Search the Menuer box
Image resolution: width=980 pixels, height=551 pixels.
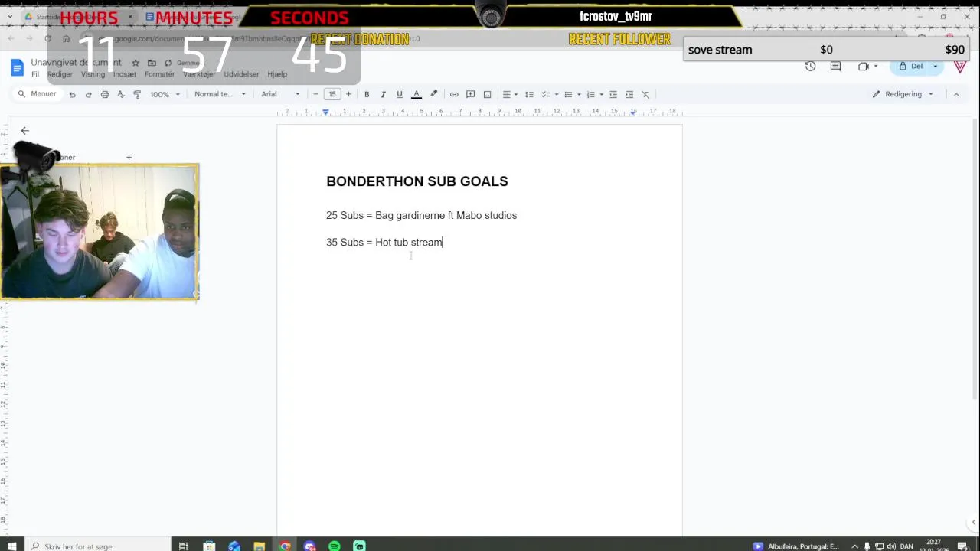pos(38,94)
